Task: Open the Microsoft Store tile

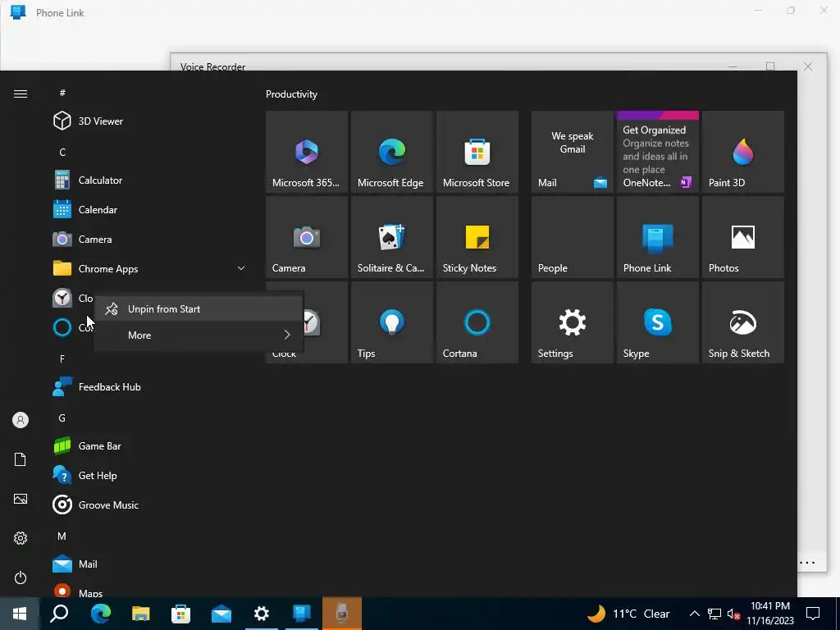Action: [x=477, y=152]
